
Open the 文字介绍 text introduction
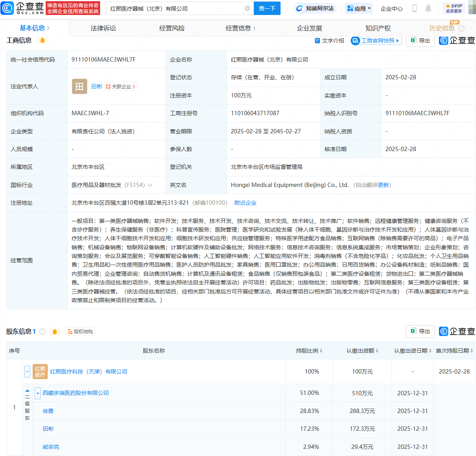coord(329,41)
